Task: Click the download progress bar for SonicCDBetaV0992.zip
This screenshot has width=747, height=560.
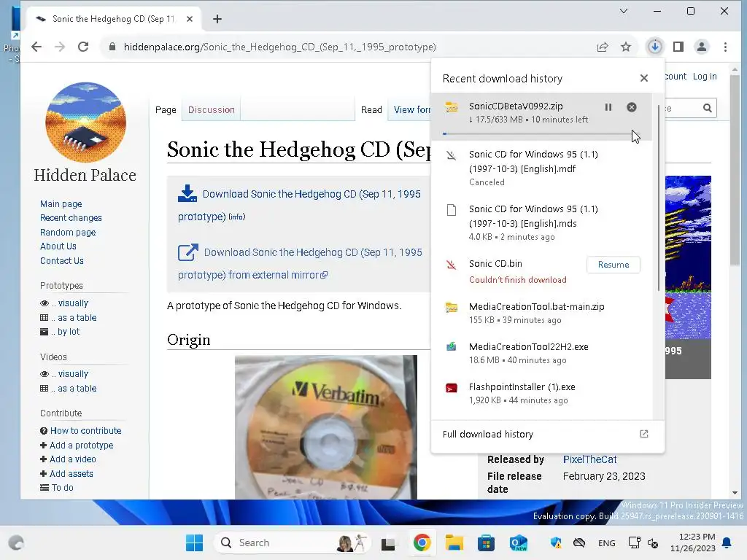Action: [541, 134]
